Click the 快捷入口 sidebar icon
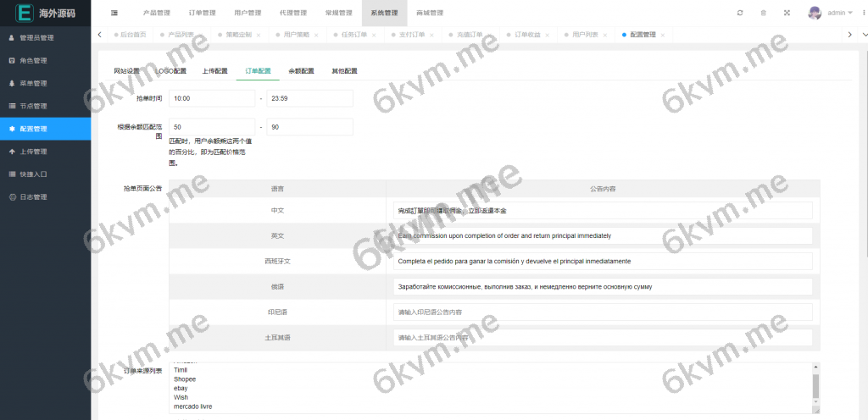 (x=12, y=174)
